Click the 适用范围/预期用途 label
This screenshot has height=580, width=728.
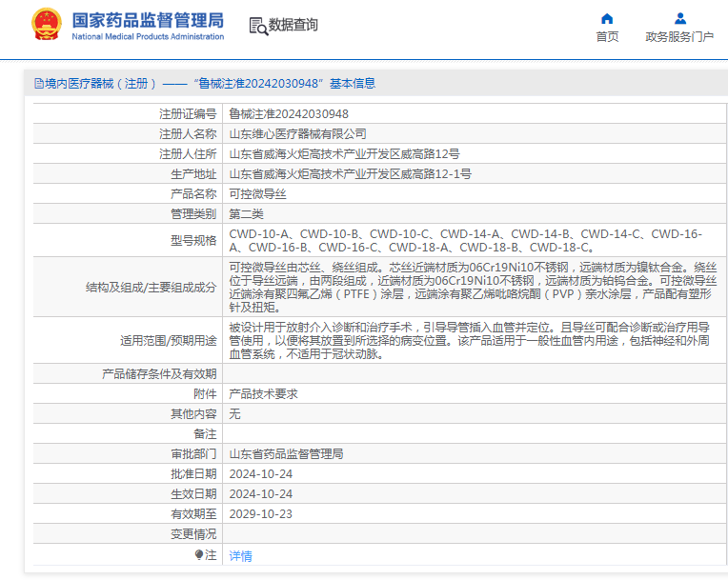(x=169, y=341)
